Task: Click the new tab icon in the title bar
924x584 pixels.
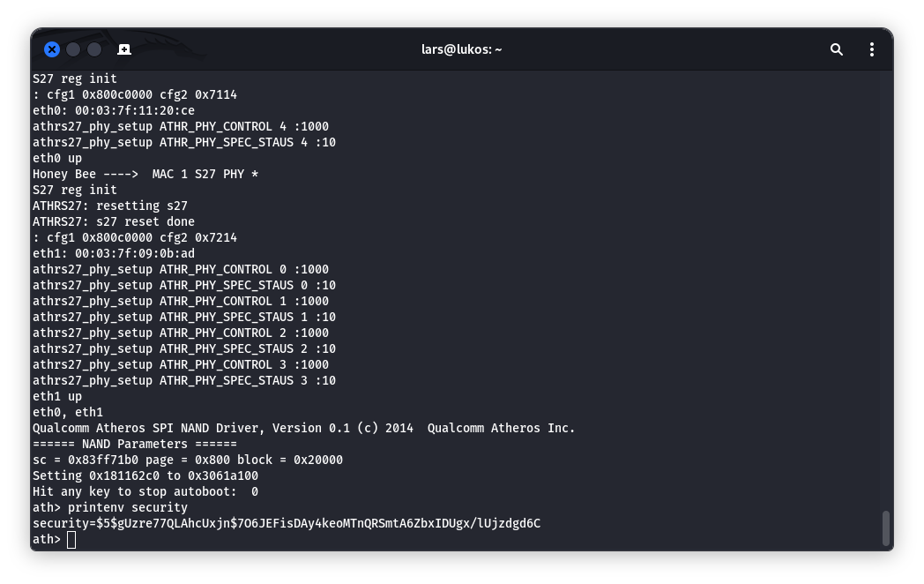Action: point(124,49)
